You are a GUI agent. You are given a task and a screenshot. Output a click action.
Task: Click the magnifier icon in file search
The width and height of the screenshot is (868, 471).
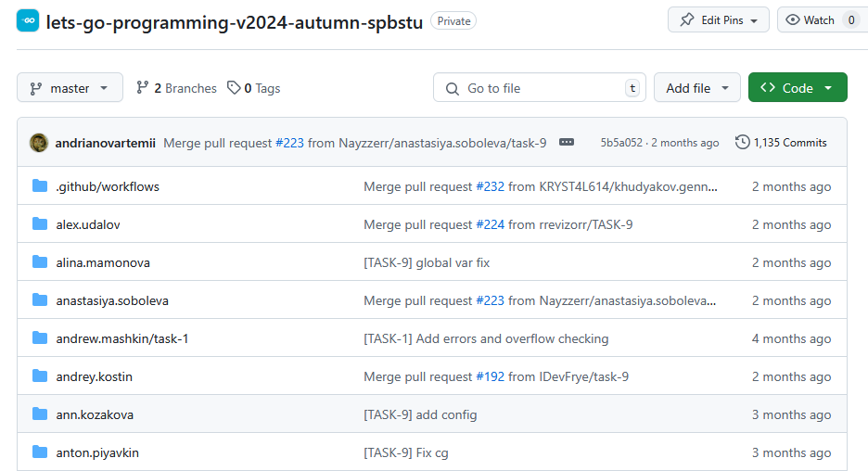(453, 89)
